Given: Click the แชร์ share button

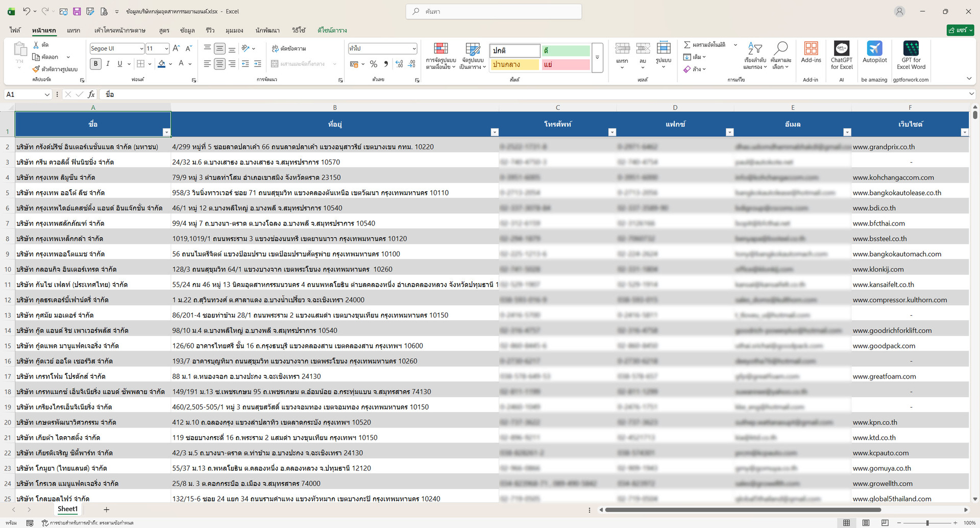Looking at the screenshot, I should click(960, 31).
